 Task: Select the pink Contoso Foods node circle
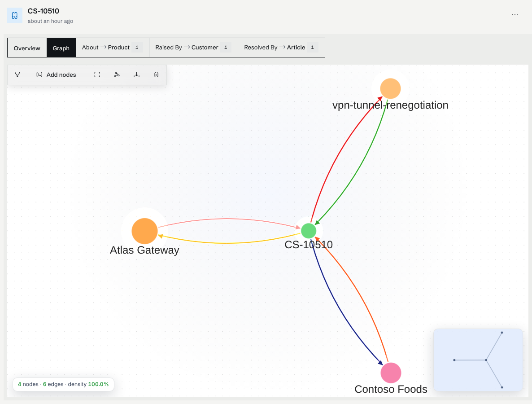point(391,373)
